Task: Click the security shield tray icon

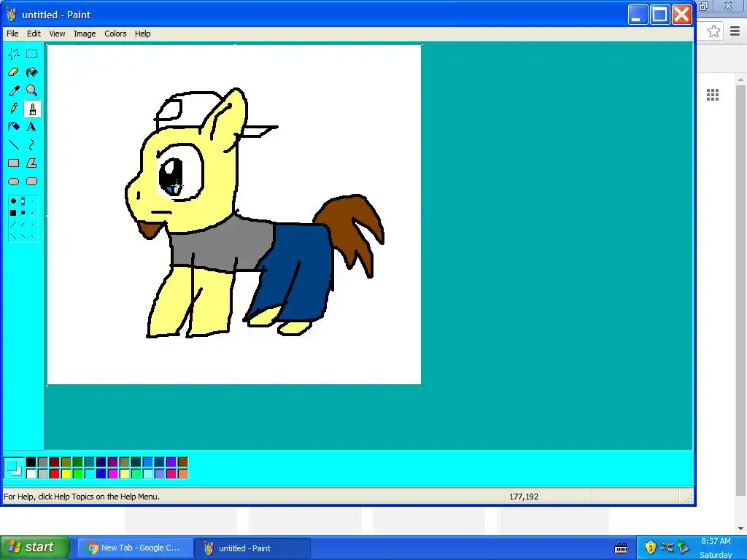Action: tap(650, 547)
